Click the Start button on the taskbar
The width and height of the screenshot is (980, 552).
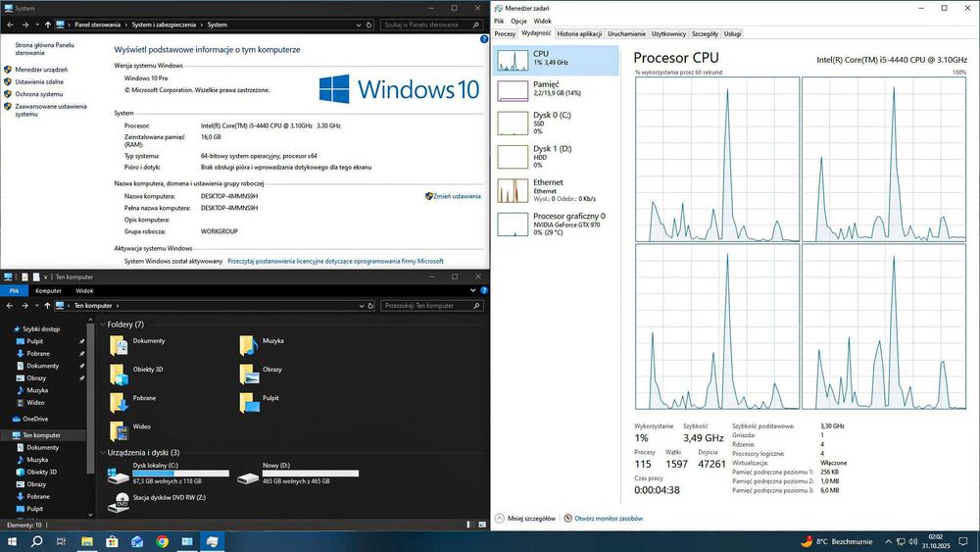pos(12,541)
